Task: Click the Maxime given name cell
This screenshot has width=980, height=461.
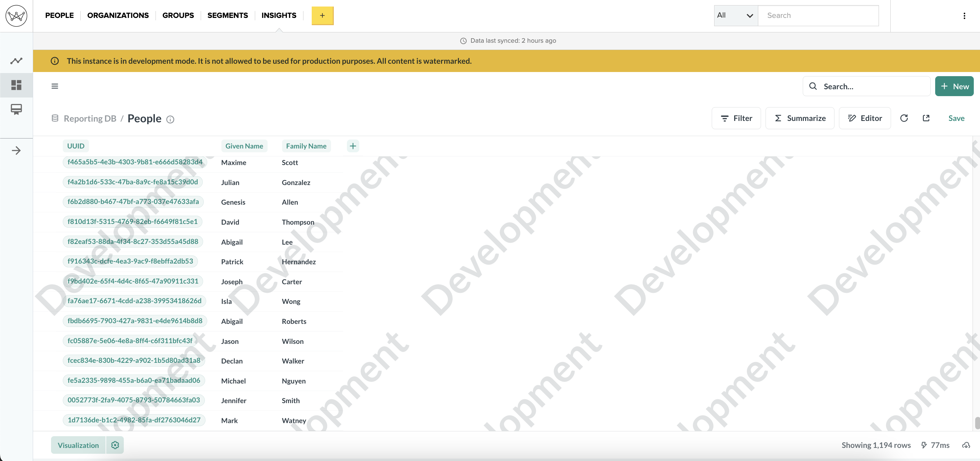Action: click(x=233, y=163)
